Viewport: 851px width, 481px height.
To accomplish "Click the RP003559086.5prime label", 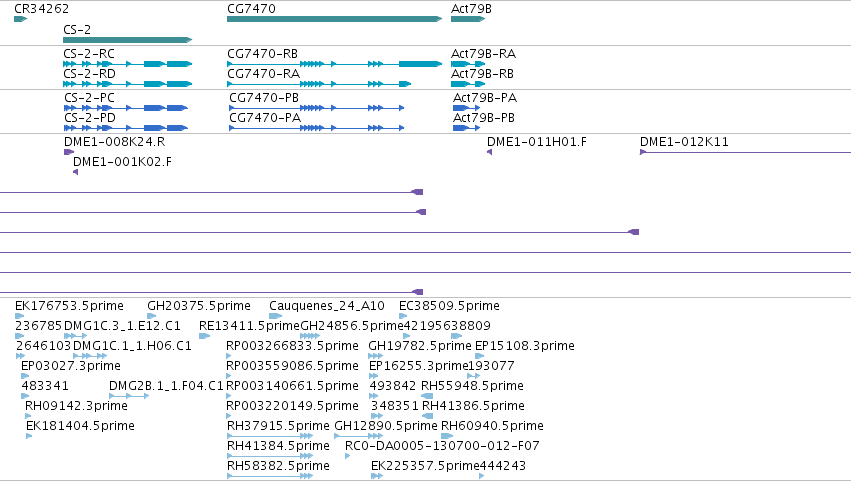I will point(292,366).
